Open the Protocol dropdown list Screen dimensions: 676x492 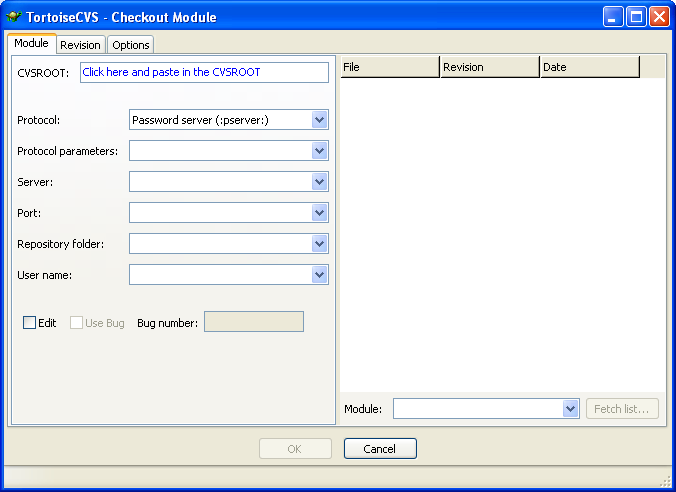click(319, 120)
